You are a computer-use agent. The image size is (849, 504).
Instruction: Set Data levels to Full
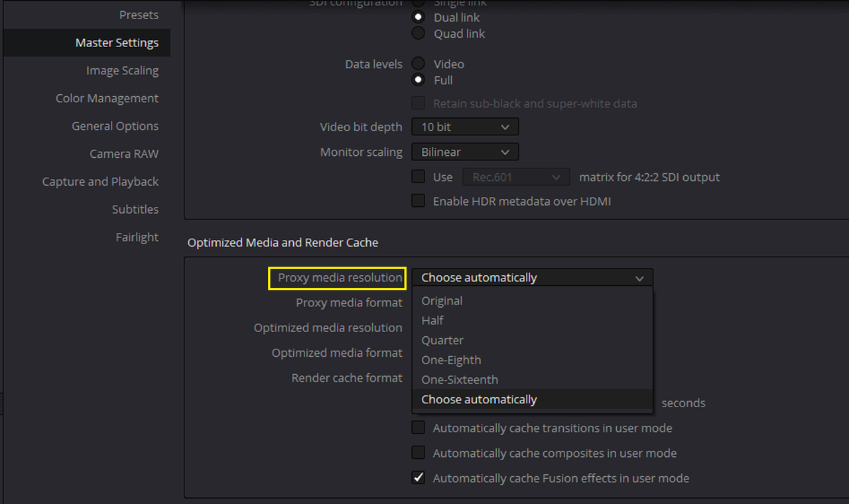pyautogui.click(x=419, y=80)
